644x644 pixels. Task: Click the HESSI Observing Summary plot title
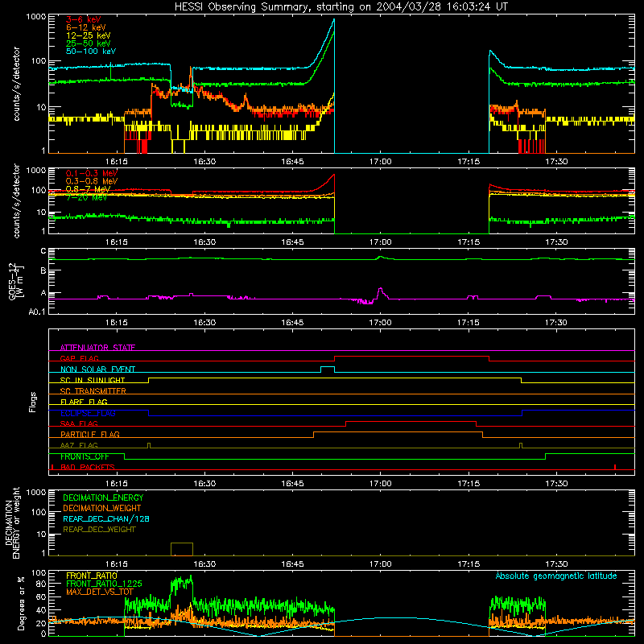341,7
